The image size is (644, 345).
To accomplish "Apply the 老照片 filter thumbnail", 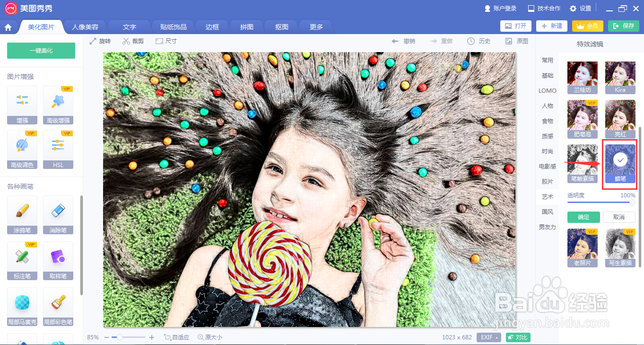I will point(583,248).
